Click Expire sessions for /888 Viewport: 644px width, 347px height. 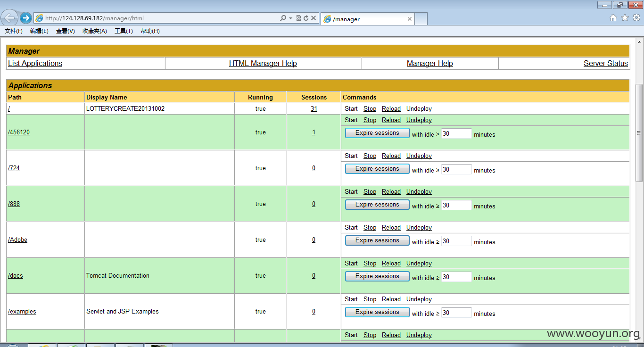coord(377,205)
